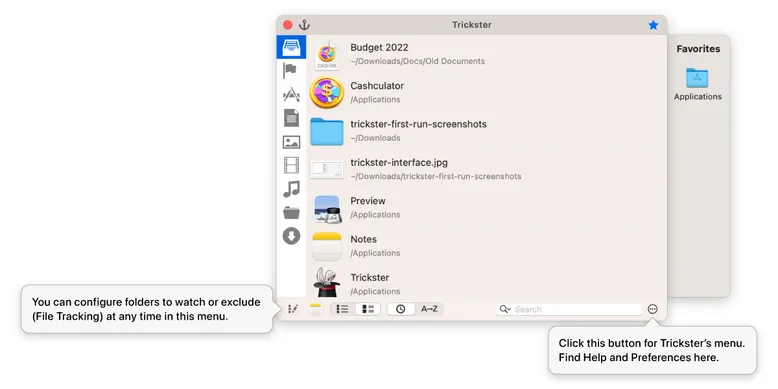
Task: Select the Cashculator app icon
Action: pos(326,93)
